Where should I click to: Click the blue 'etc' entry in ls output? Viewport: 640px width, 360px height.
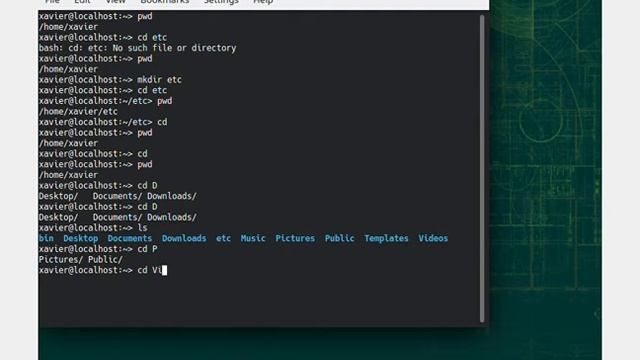click(x=223, y=238)
